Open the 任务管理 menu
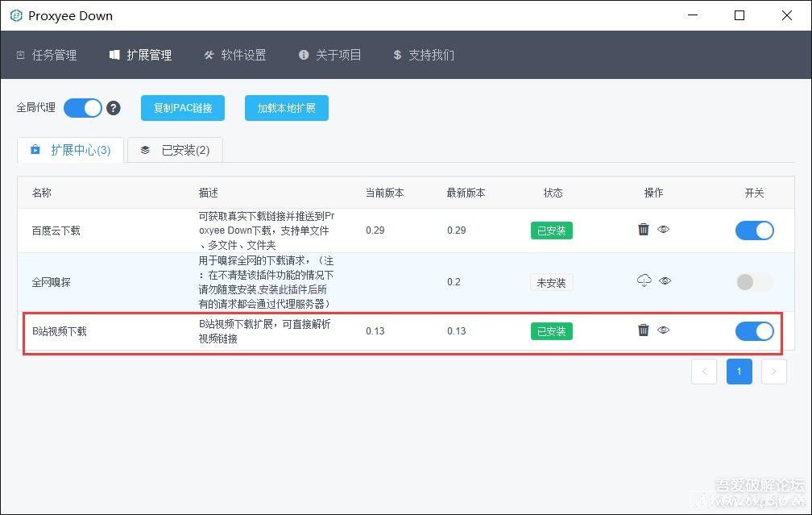 [47, 55]
